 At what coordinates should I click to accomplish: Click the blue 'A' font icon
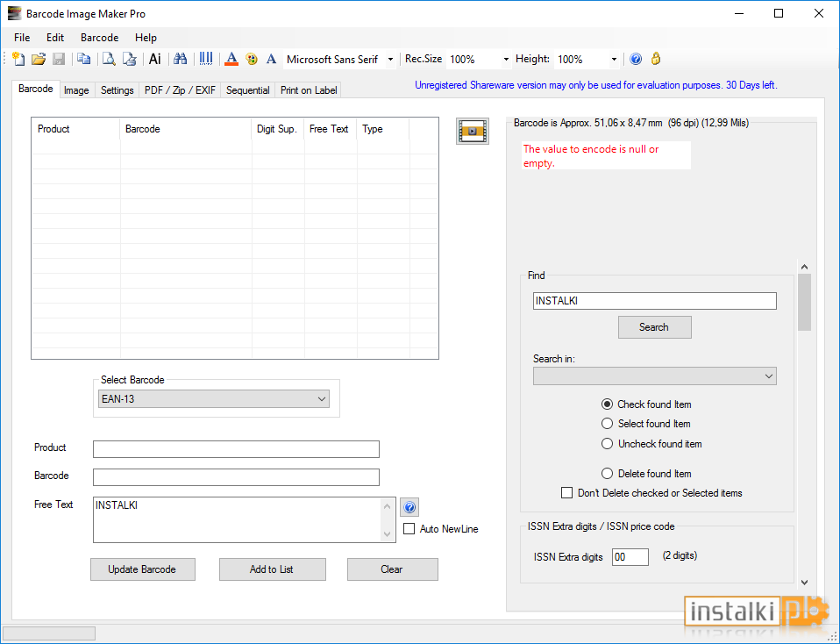tap(271, 59)
